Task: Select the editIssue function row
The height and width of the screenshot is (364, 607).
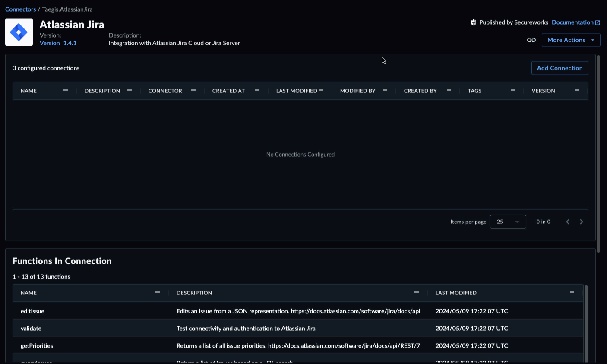Action: (x=298, y=311)
